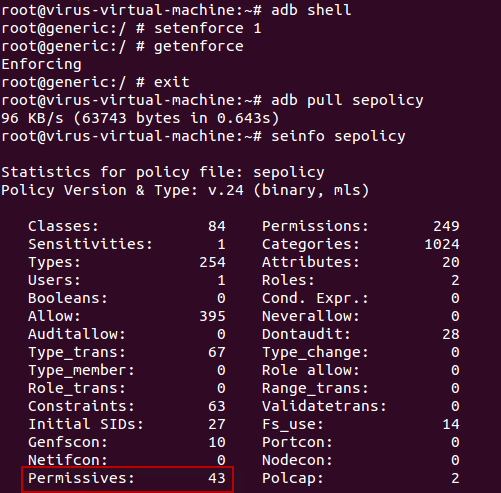Screen dimensions: 501x493
Task: Click the Allow count 395
Action: click(x=212, y=316)
